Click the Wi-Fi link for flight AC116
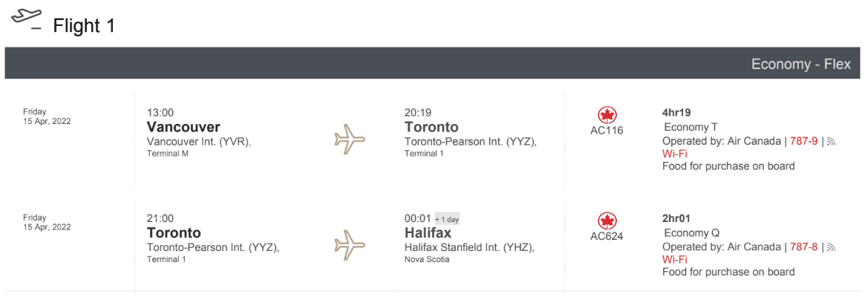Image resolution: width=868 pixels, height=297 pixels. [674, 154]
